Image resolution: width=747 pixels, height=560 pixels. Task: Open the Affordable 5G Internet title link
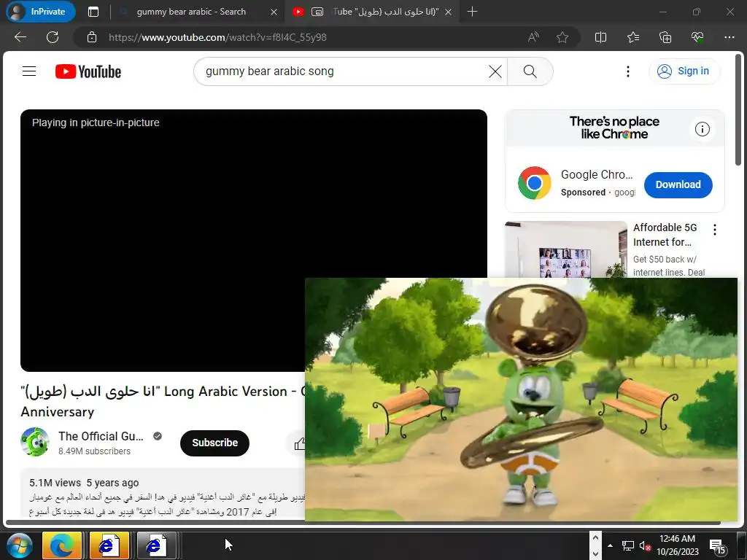[x=665, y=235]
